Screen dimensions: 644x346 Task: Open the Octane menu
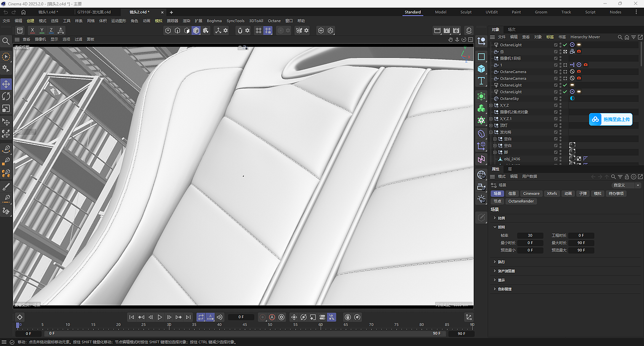(x=274, y=21)
